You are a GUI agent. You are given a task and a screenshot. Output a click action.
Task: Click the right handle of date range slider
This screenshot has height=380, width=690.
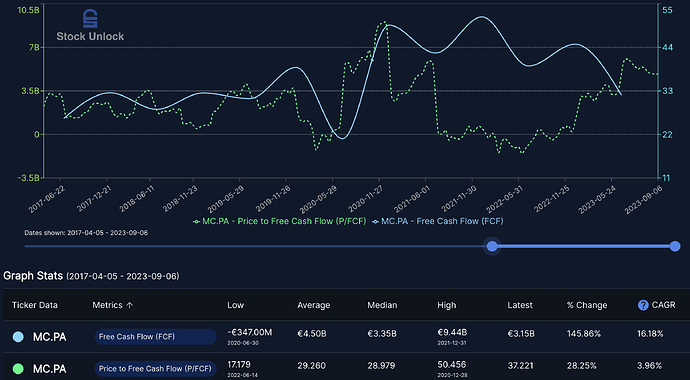[675, 246]
